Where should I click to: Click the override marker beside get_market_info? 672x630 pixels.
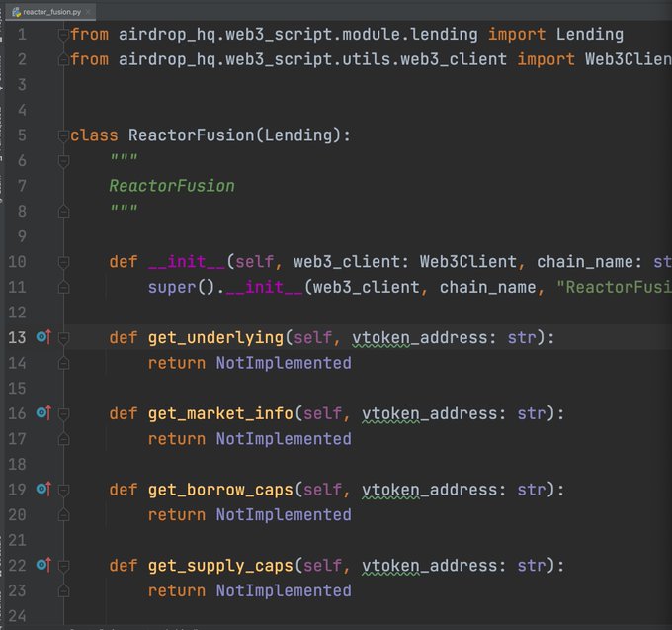click(x=43, y=413)
